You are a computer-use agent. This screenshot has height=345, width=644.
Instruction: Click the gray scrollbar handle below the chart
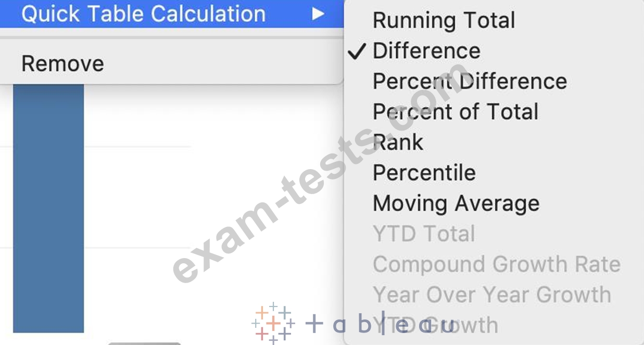tap(145, 343)
